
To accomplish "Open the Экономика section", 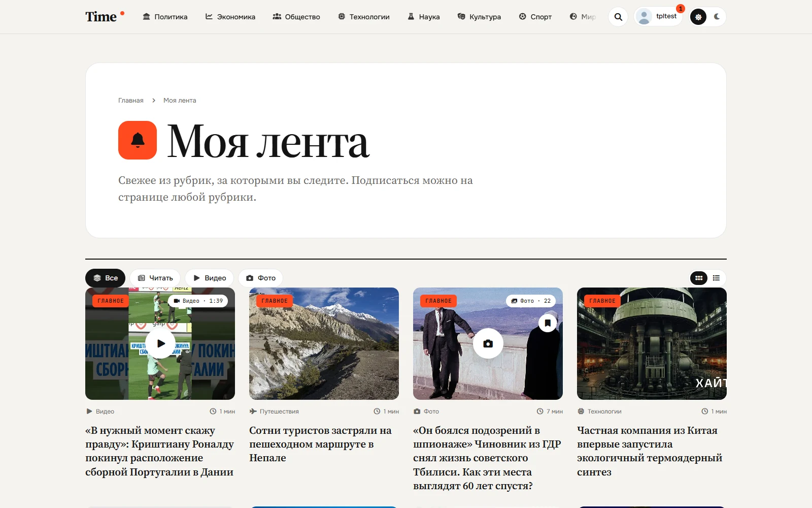I will (230, 17).
